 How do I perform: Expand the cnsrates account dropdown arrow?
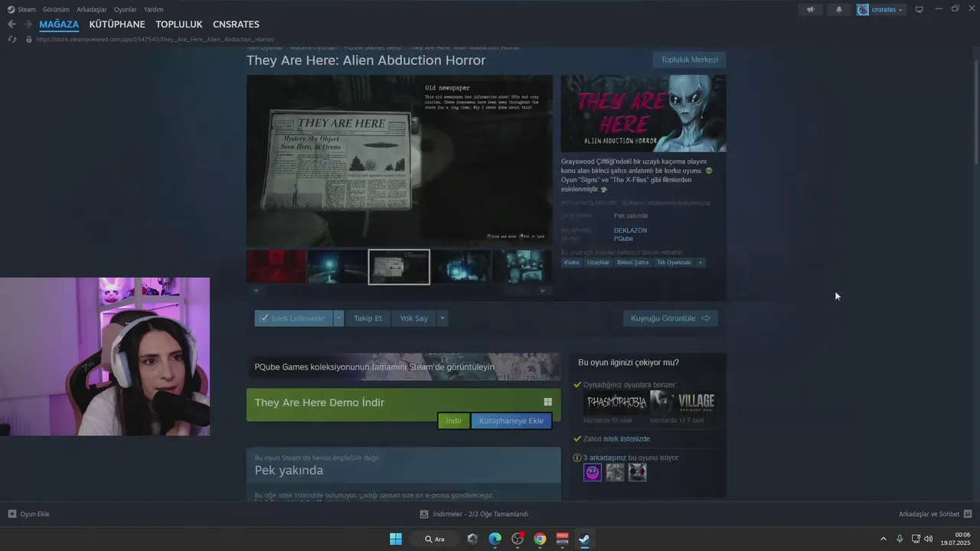pyautogui.click(x=900, y=10)
